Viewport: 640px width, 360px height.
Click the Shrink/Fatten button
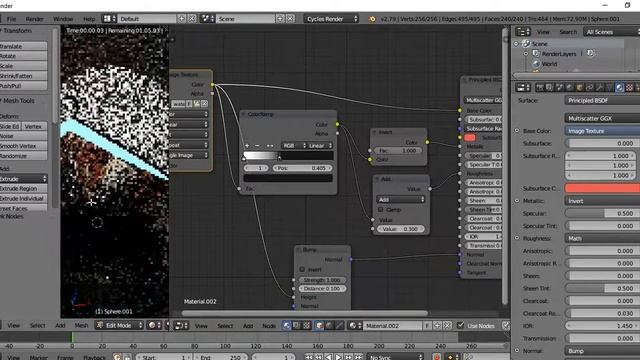(x=23, y=76)
